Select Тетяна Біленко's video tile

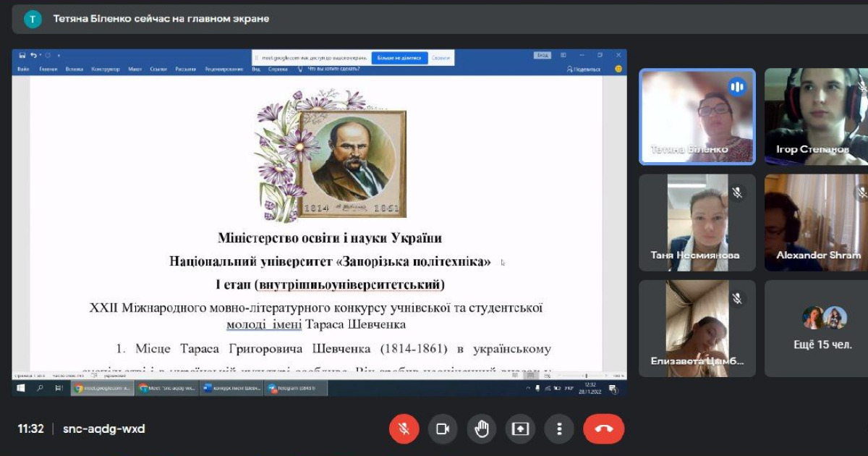pyautogui.click(x=697, y=116)
